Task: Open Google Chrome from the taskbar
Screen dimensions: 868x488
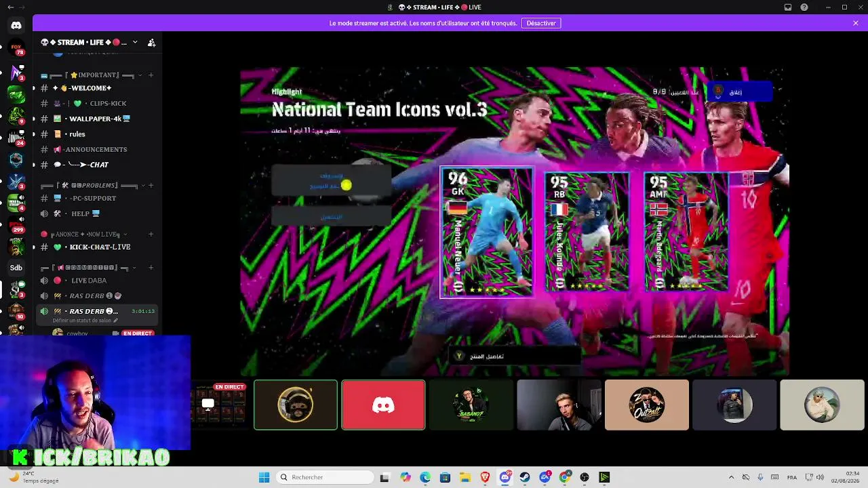Action: (565, 477)
